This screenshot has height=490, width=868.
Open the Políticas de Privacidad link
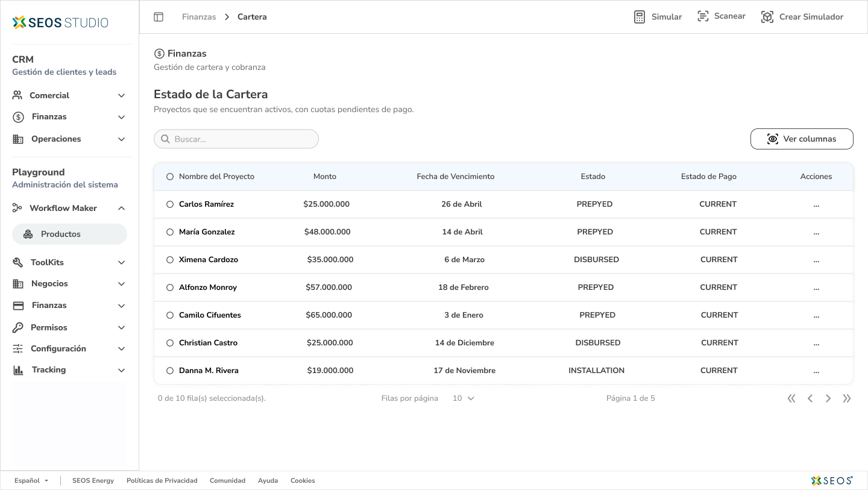coord(162,480)
